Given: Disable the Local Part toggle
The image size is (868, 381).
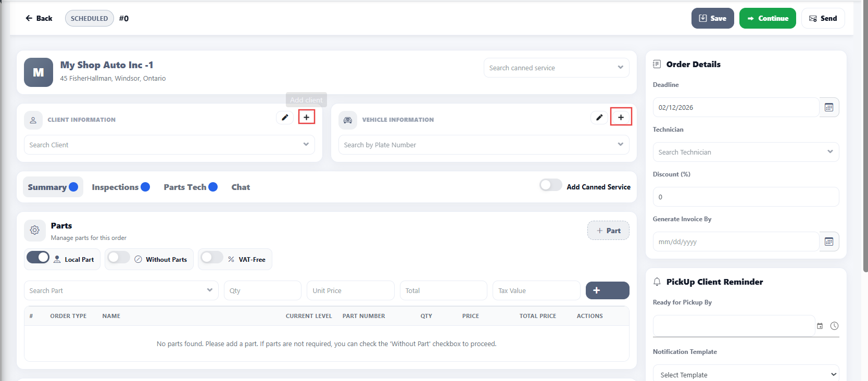Looking at the screenshot, I should (x=38, y=258).
